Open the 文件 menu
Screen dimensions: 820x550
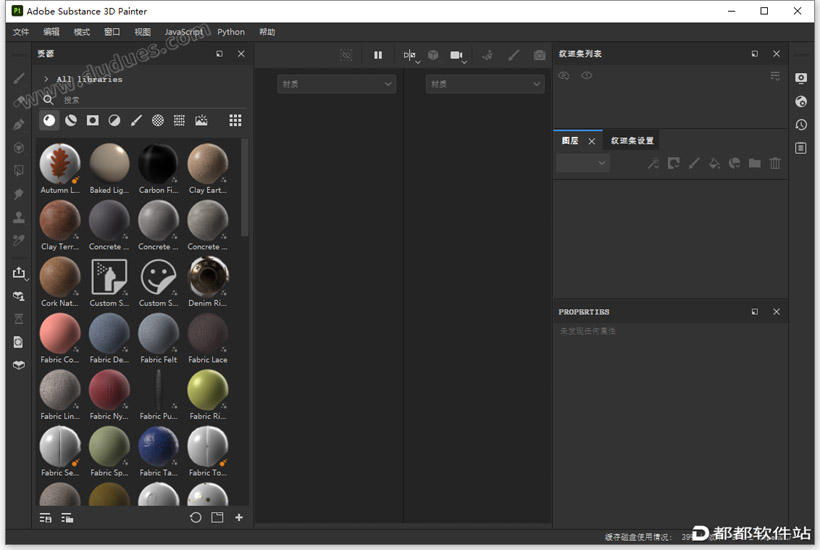coord(21,32)
